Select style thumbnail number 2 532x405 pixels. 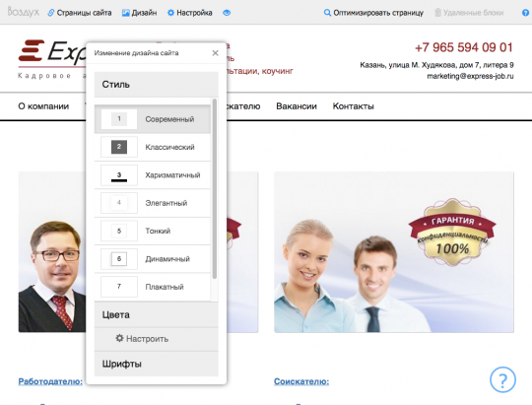click(x=119, y=147)
